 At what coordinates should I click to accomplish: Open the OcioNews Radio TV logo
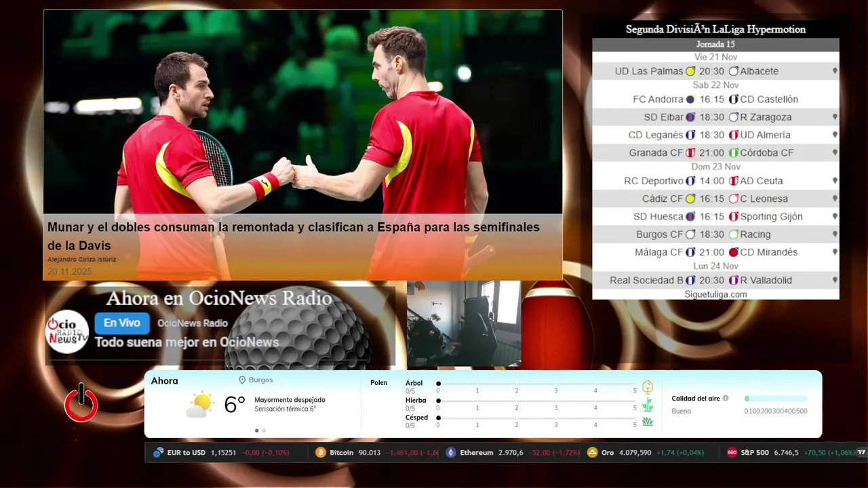click(67, 331)
